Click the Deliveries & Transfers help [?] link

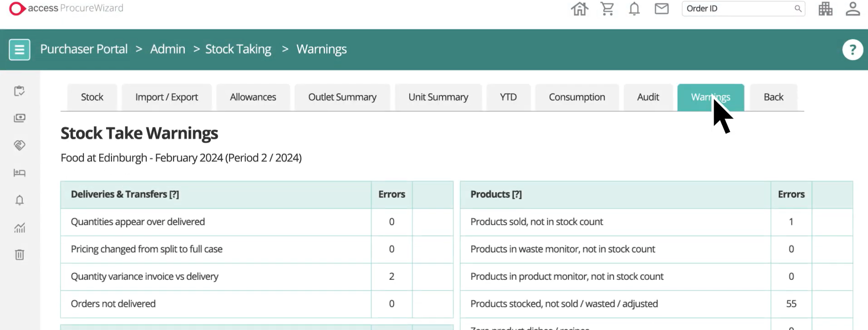pyautogui.click(x=174, y=195)
